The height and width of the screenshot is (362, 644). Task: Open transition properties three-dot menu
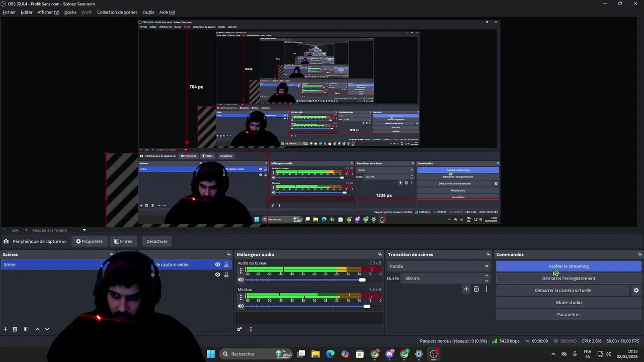(486, 289)
